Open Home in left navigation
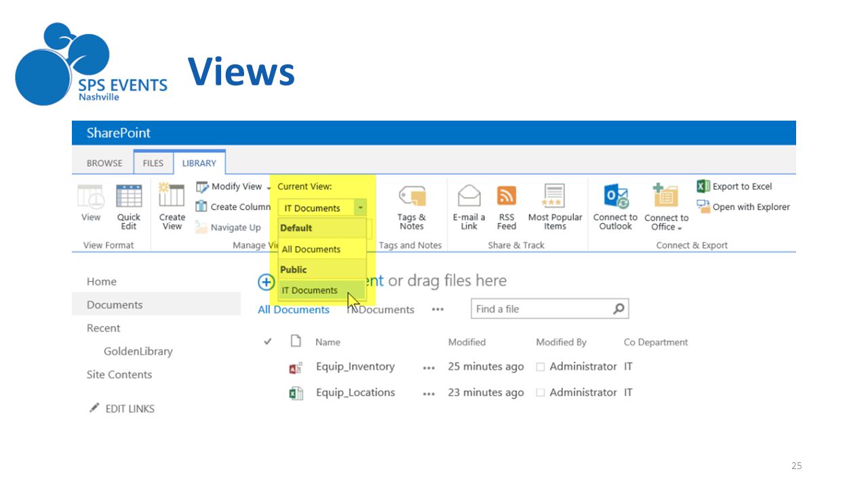This screenshot has height=488, width=868. (x=102, y=281)
